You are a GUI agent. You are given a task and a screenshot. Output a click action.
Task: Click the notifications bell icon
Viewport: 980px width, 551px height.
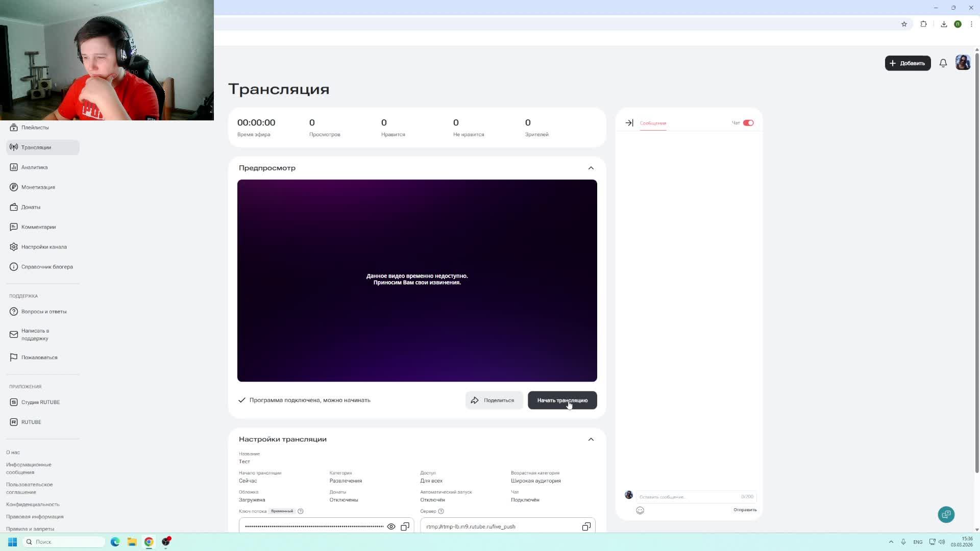[x=943, y=63]
